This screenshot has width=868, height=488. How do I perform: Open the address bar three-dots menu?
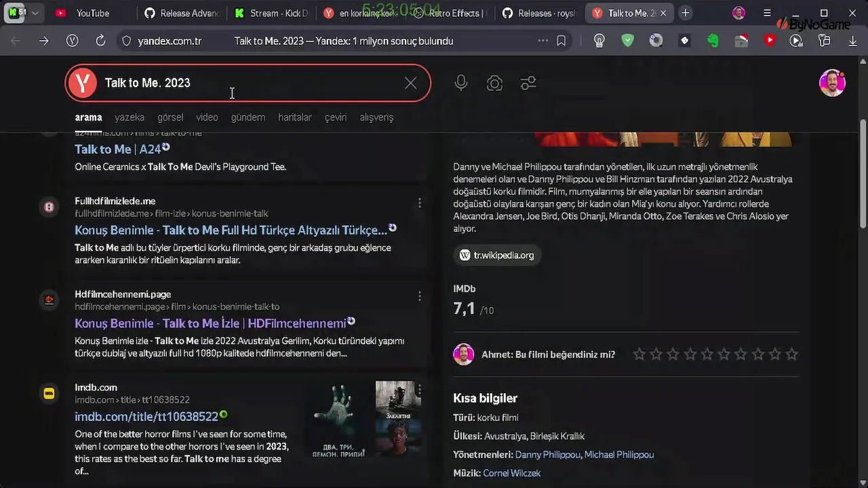542,41
